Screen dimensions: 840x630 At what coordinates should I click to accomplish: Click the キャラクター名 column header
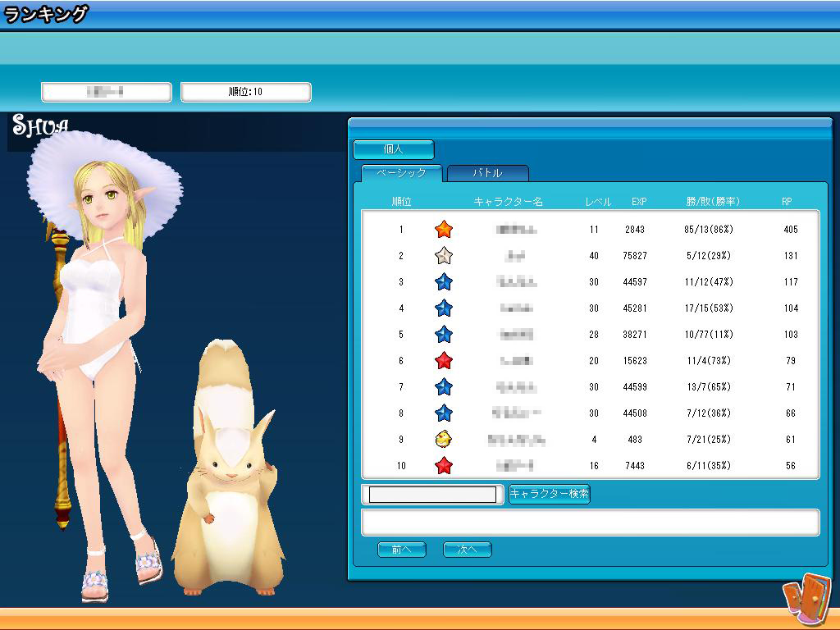tap(509, 202)
